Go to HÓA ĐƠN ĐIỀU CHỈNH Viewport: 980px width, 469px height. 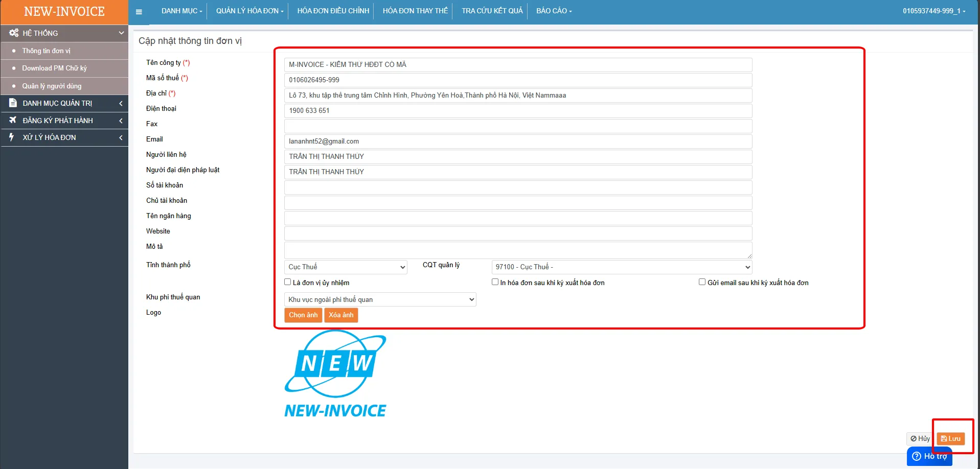coord(333,11)
